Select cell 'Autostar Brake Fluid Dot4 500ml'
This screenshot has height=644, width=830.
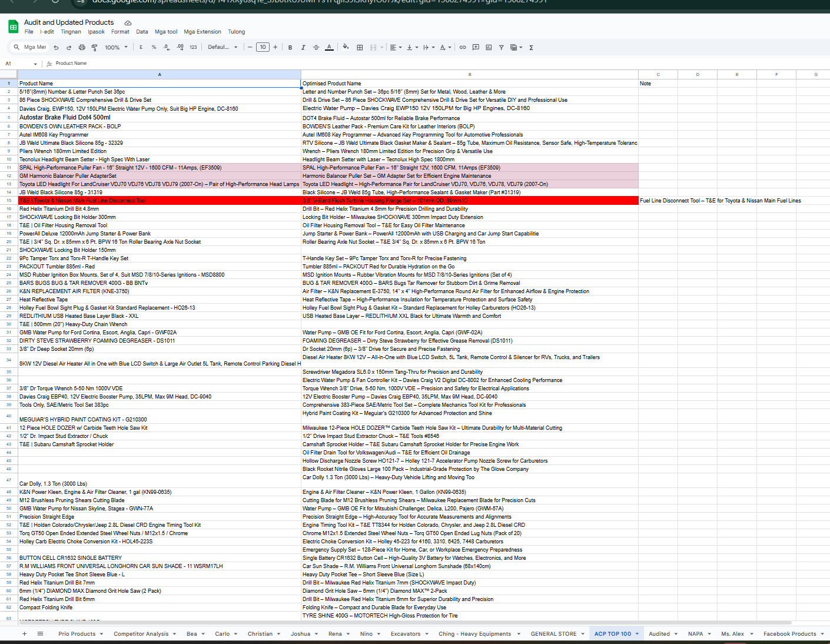coord(160,117)
